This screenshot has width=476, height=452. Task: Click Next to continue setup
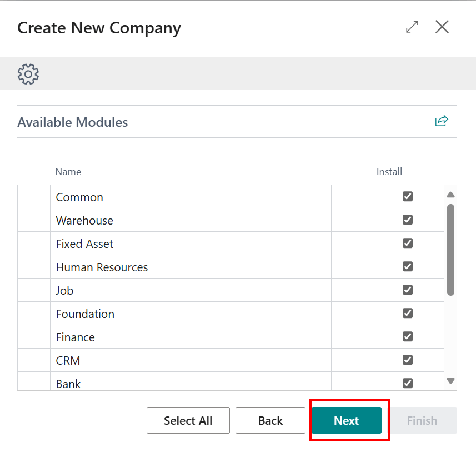[x=346, y=420]
